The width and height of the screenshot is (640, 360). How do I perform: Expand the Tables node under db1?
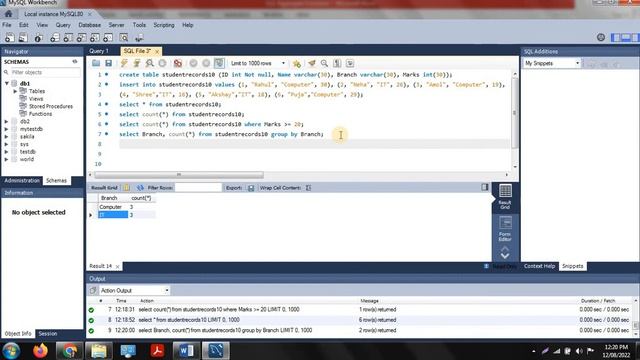[16, 91]
